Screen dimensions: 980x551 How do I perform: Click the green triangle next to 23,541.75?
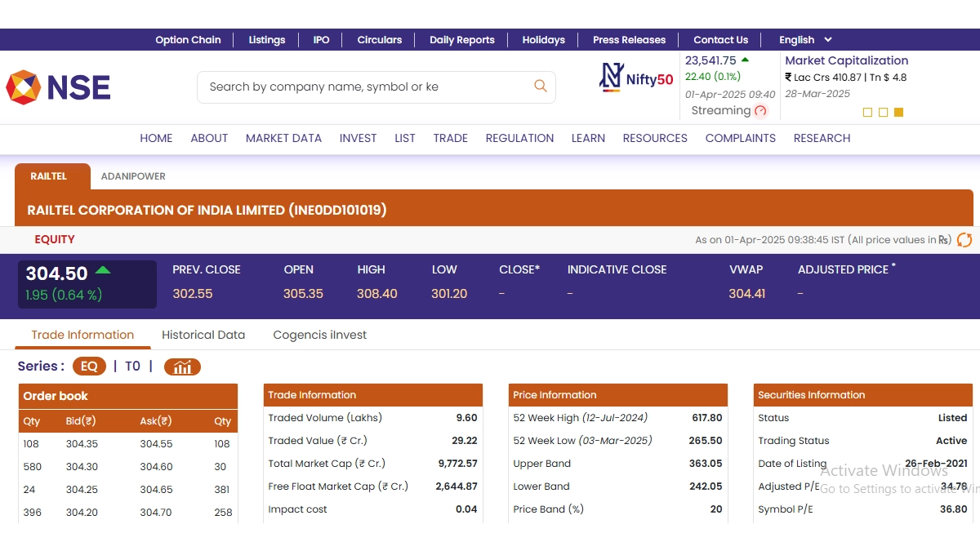pyautogui.click(x=745, y=60)
